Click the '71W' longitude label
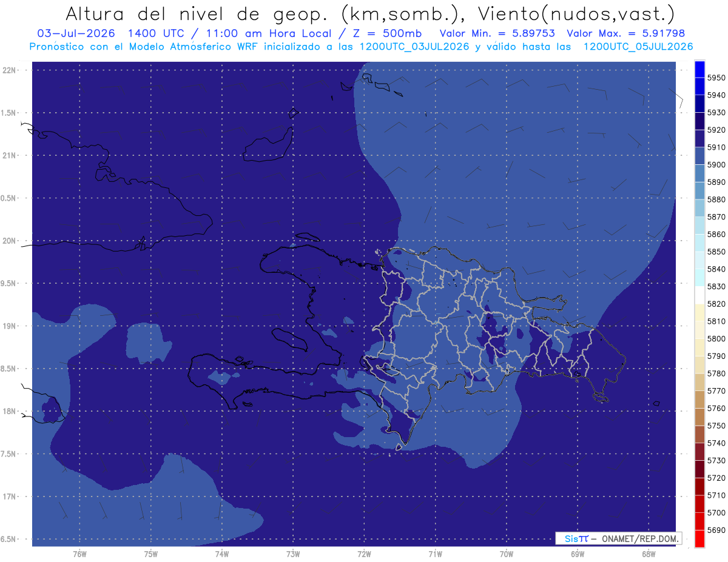This screenshot has width=728, height=562. pyautogui.click(x=435, y=554)
